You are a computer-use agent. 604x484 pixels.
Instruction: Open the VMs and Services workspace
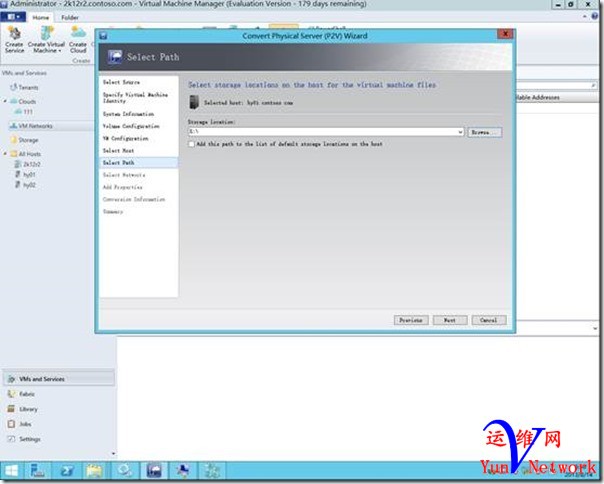coord(59,379)
